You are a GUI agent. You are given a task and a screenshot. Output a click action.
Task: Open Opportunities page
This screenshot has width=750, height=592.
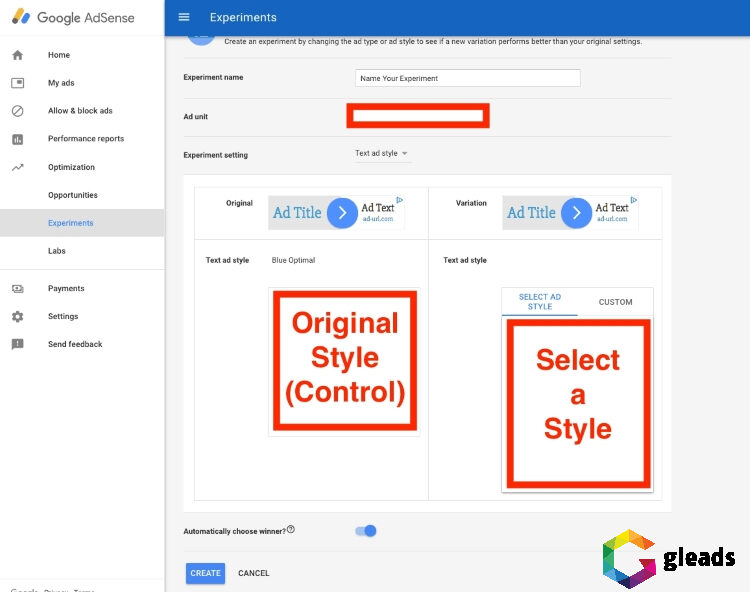(x=73, y=195)
